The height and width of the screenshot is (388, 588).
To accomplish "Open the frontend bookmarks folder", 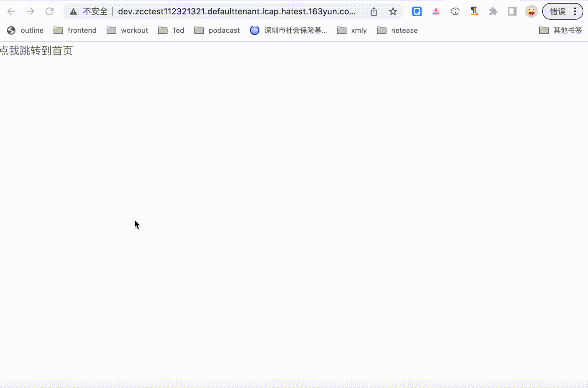I will tap(75, 31).
